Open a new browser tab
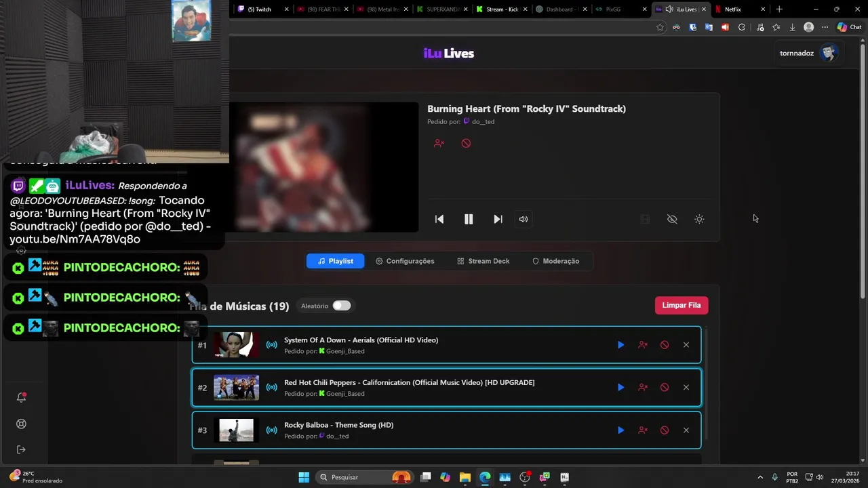Screen dimensions: 868x488 (779, 9)
